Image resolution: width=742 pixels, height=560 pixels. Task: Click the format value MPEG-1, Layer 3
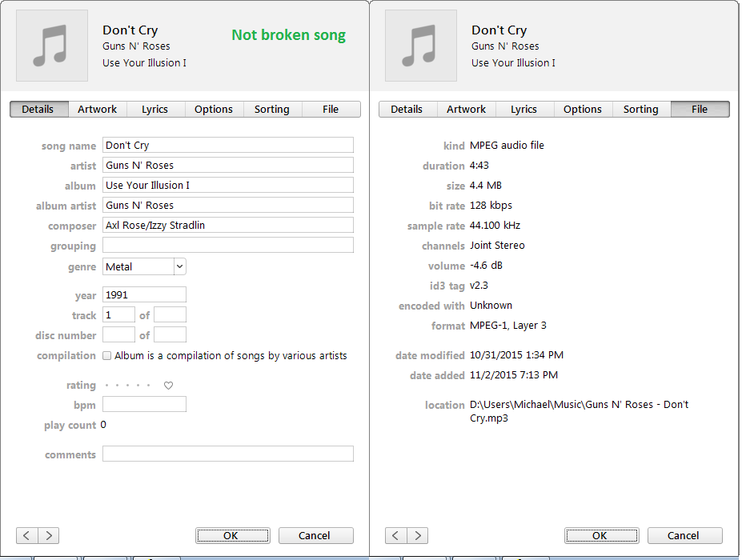click(507, 326)
